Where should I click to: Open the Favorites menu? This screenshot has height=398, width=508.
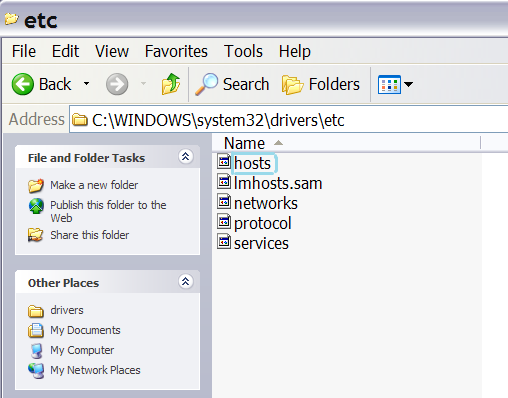point(176,51)
